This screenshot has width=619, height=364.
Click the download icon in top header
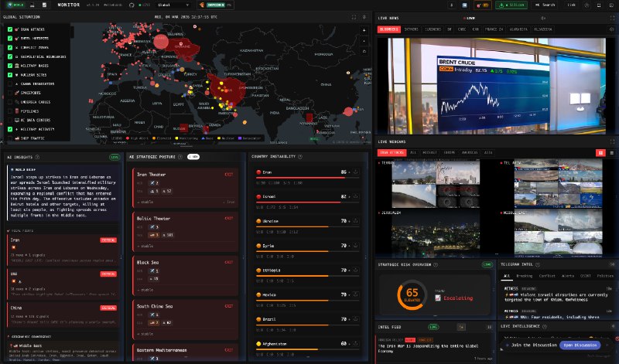click(452, 5)
